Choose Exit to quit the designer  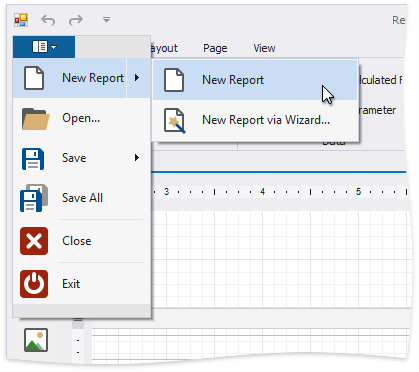pyautogui.click(x=82, y=284)
